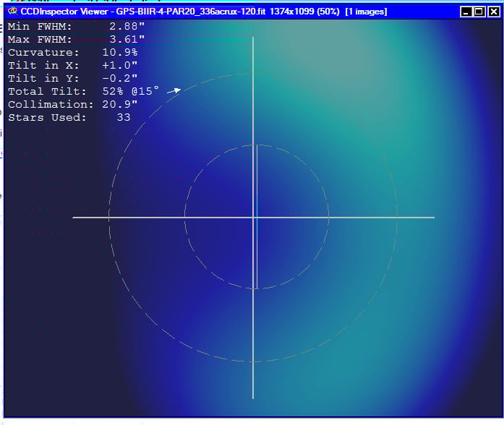Click the CCDInspector app icon in title bar
Viewport: 504px width, 425px height.
coord(12,12)
